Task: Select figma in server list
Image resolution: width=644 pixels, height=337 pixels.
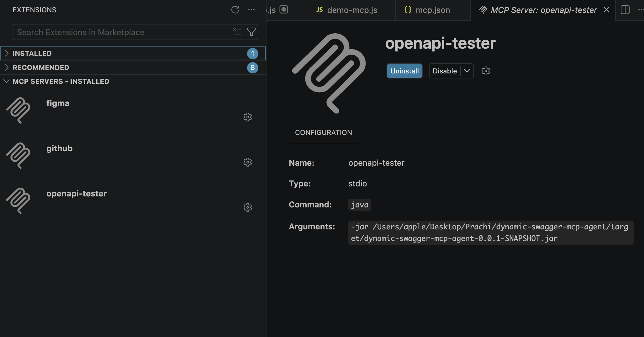Action: coord(133,110)
